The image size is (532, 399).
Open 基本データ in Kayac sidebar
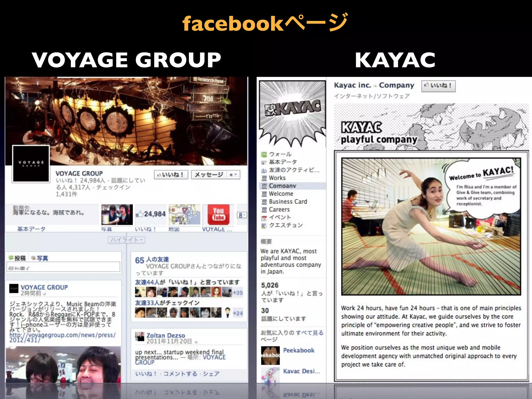(x=283, y=162)
